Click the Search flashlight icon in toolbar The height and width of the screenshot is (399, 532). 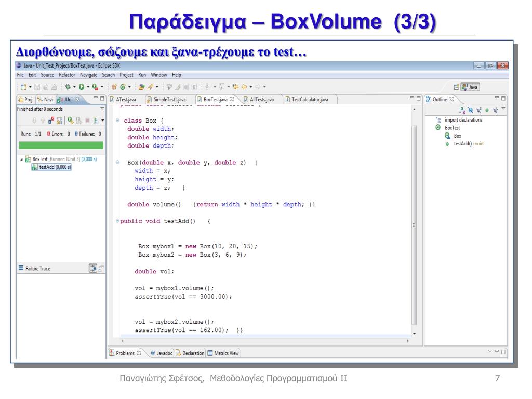pos(151,87)
